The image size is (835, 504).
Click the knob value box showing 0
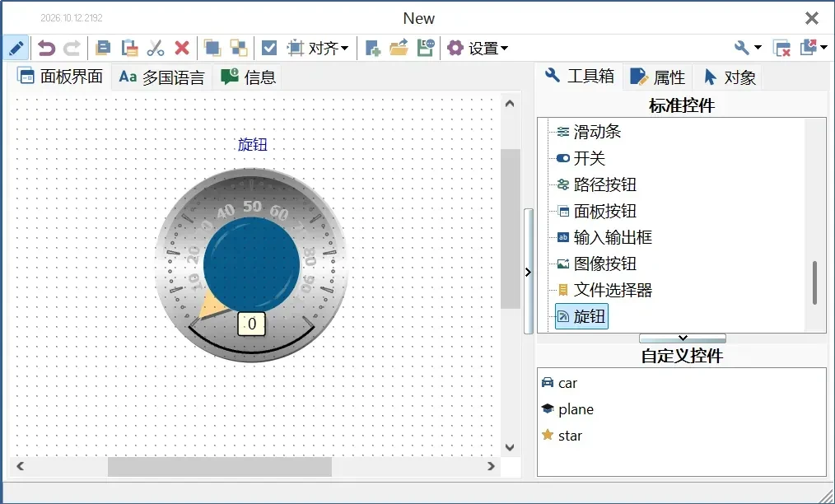251,324
